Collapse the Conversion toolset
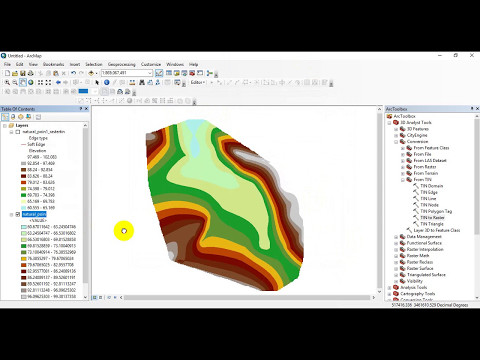 click(396, 142)
